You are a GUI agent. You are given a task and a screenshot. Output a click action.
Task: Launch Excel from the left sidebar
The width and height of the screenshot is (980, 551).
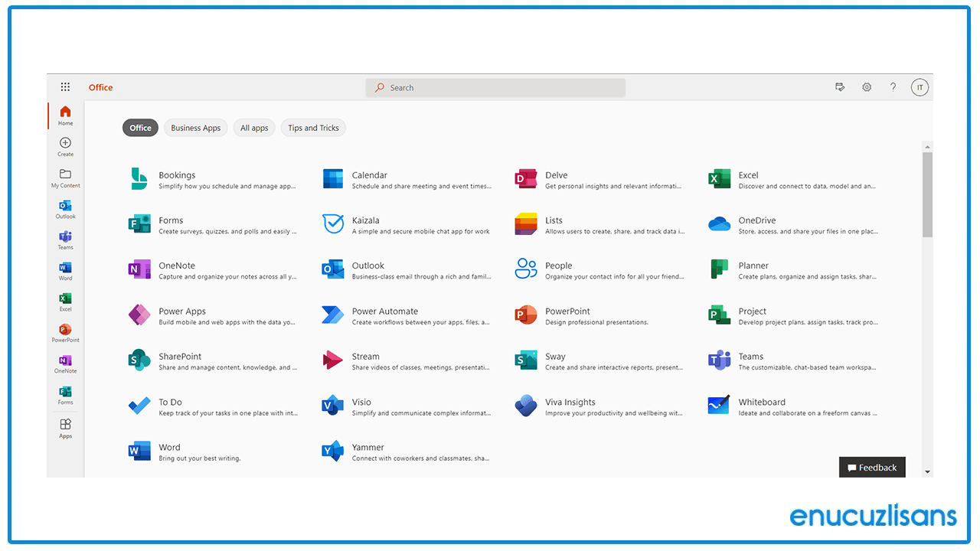(66, 302)
